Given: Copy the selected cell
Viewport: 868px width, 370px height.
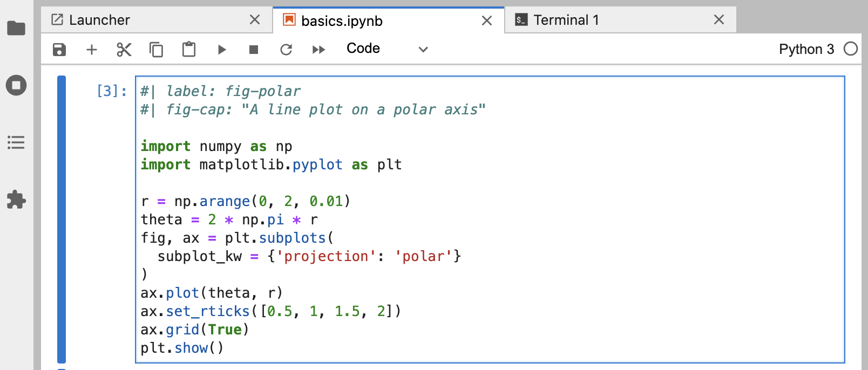Looking at the screenshot, I should (157, 50).
